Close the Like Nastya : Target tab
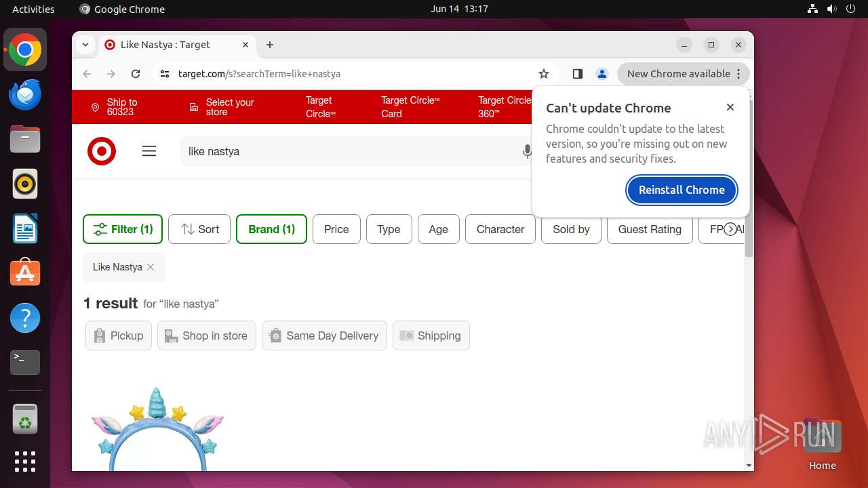This screenshot has height=488, width=868. [245, 45]
